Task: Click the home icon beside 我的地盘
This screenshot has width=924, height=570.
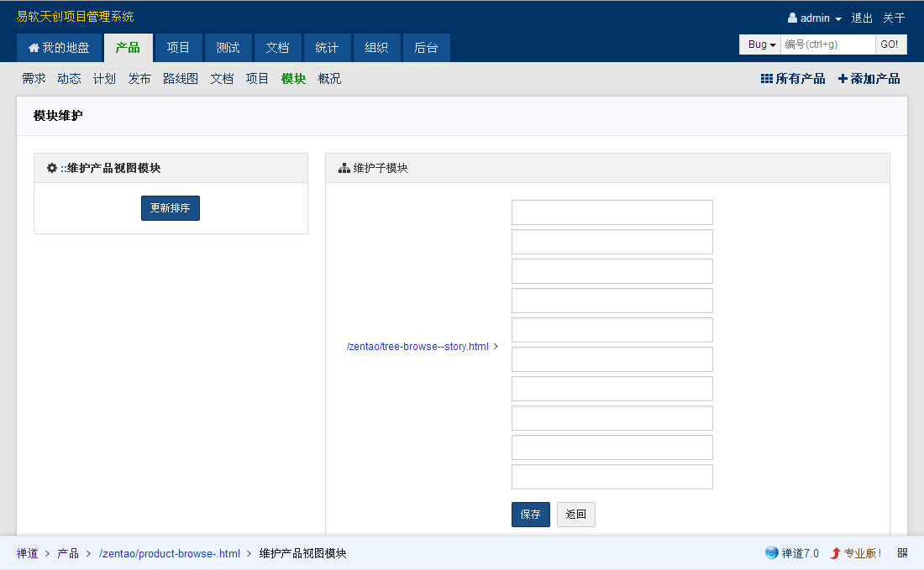Action: click(34, 48)
